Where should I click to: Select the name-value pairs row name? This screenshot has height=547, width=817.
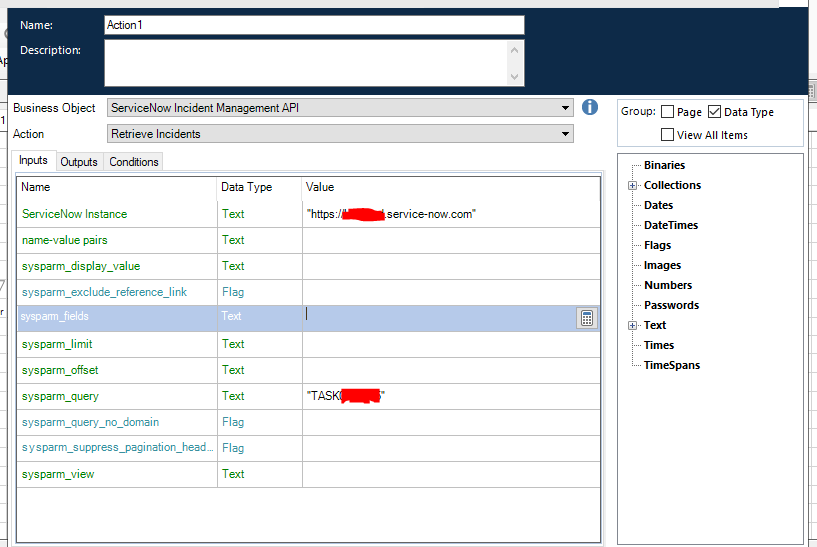pyautogui.click(x=65, y=240)
